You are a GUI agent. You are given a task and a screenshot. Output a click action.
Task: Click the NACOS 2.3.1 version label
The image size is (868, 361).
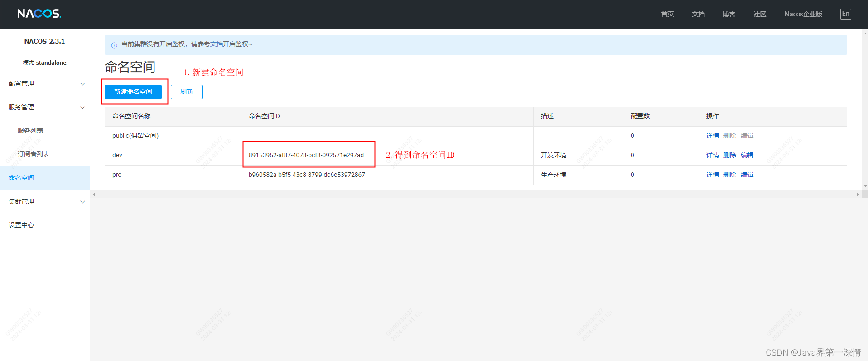click(44, 41)
